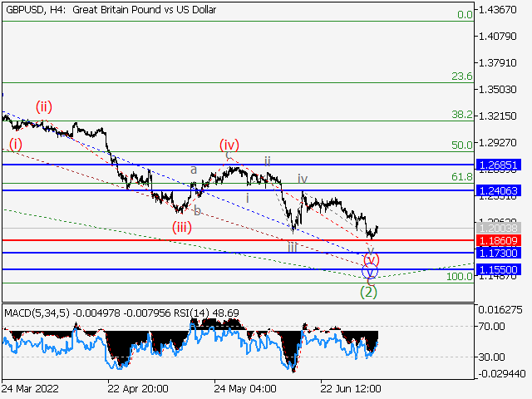Click the RSI(14) 48.69 indicator reading
The height and width of the screenshot is (399, 532).
[x=206, y=313]
